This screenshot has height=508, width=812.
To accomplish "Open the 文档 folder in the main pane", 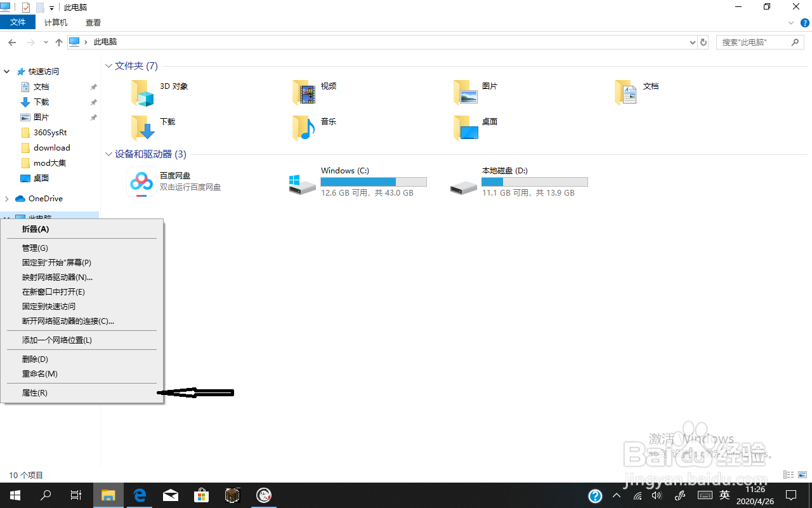I will 626,93.
